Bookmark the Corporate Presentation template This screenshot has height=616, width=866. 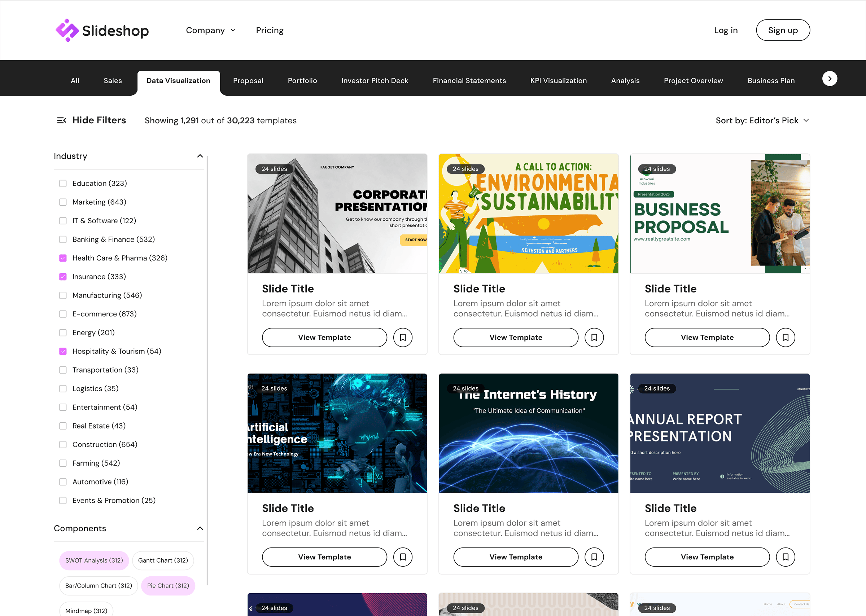tap(403, 337)
